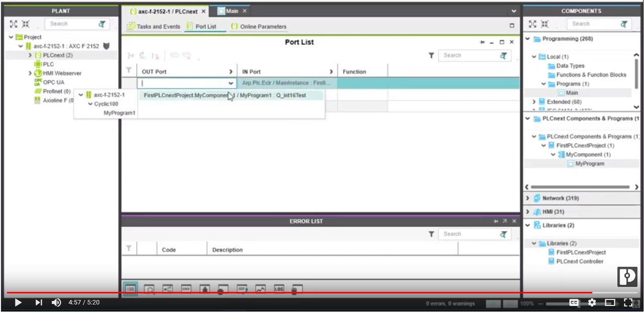Expand the Network (319) section
This screenshot has width=644, height=312.
pos(528,198)
